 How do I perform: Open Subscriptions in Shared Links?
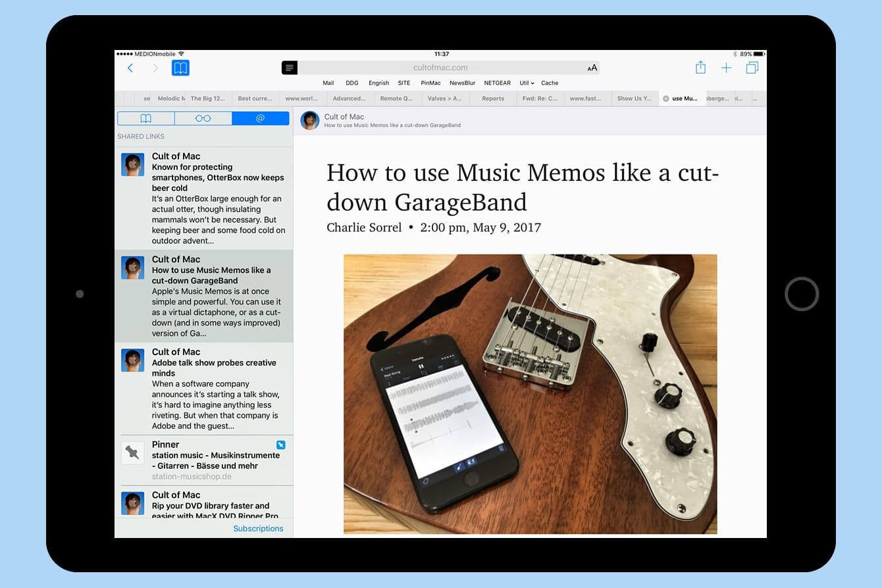(x=258, y=528)
